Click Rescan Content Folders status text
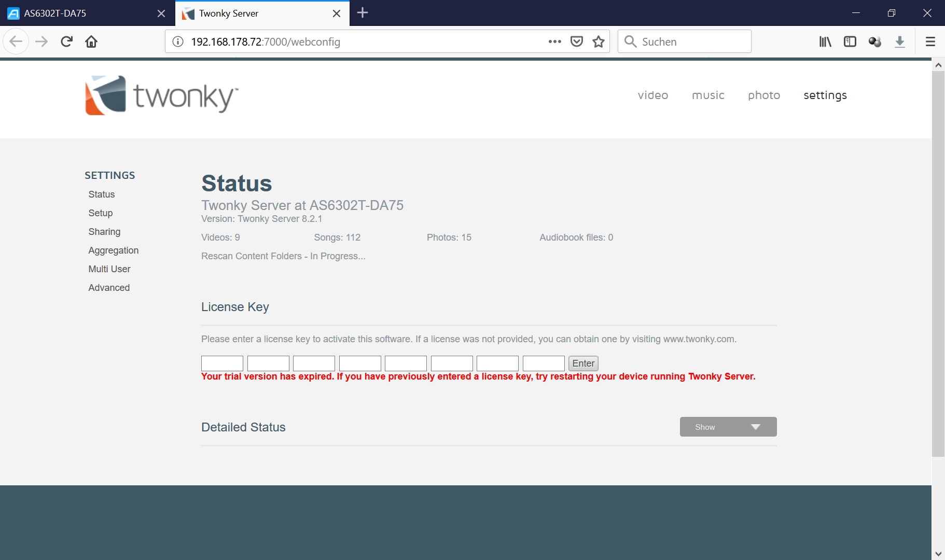The image size is (945, 560). pos(283,256)
